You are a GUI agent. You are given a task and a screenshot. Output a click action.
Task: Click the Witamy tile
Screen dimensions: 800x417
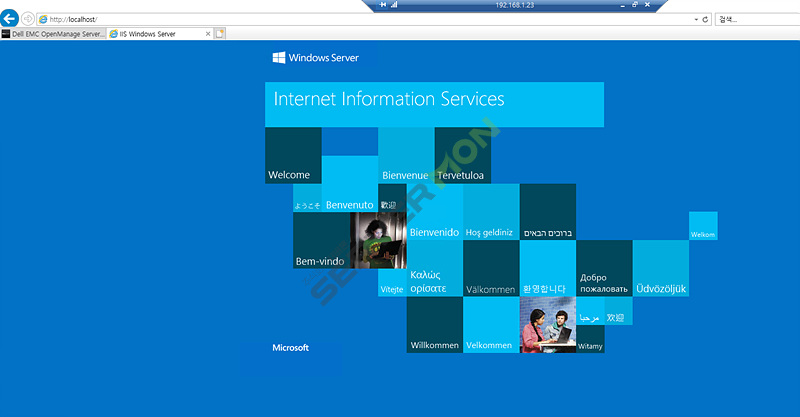click(590, 339)
